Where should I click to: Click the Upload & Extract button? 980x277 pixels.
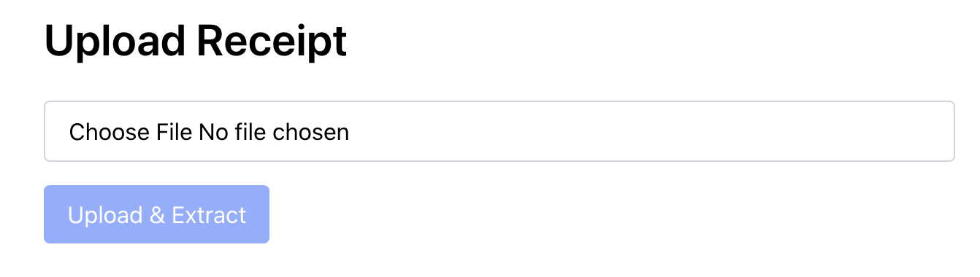156,214
